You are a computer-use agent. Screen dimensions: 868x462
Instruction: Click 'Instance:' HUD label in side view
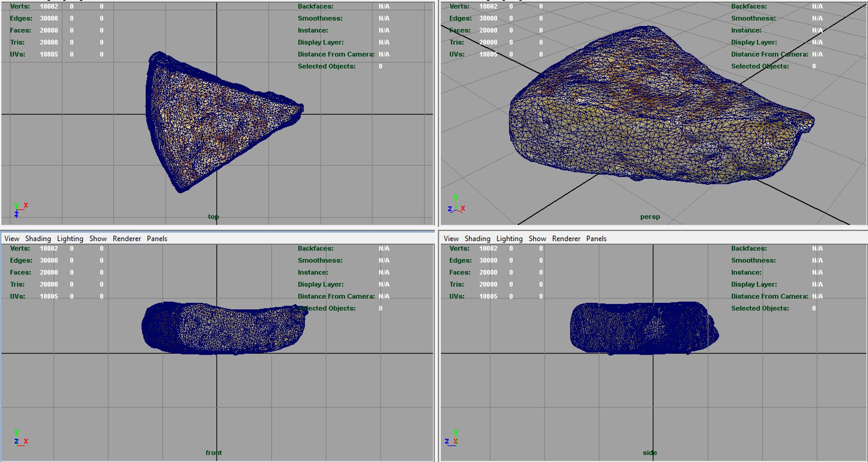746,272
